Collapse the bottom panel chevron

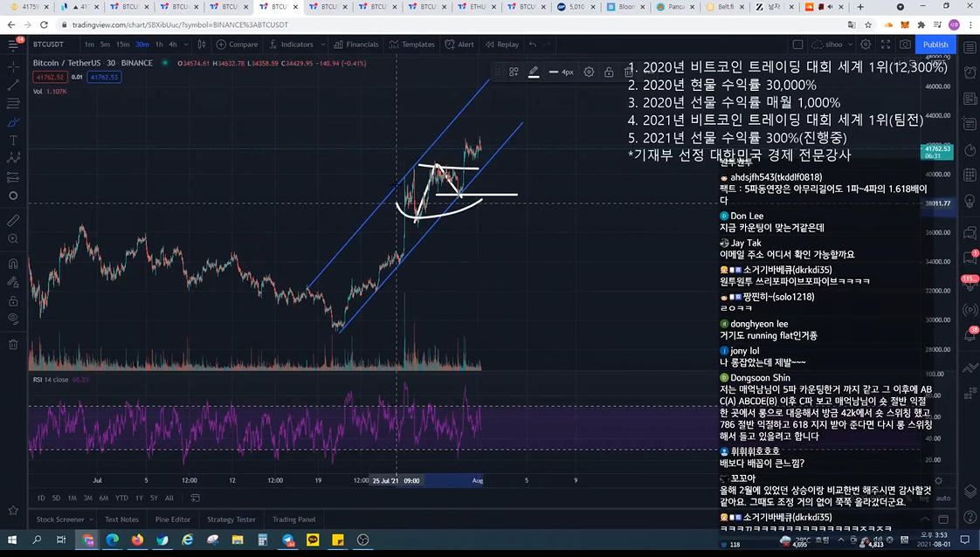[x=924, y=519]
